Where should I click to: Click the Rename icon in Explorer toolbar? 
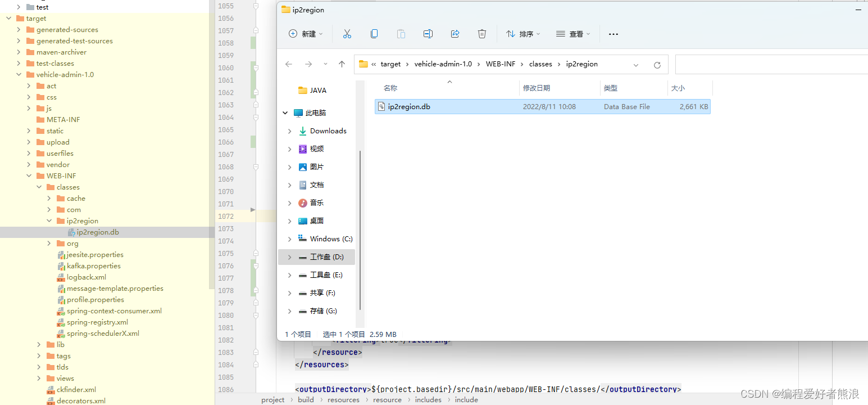pos(428,34)
